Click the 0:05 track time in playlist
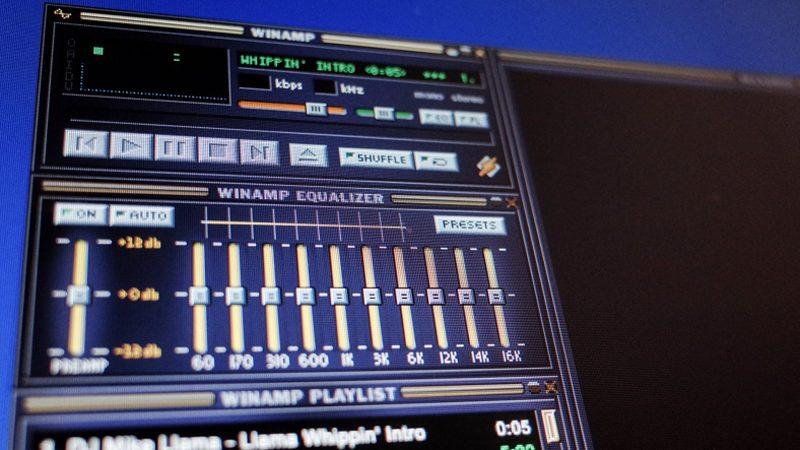The width and height of the screenshot is (800, 450). tap(513, 428)
